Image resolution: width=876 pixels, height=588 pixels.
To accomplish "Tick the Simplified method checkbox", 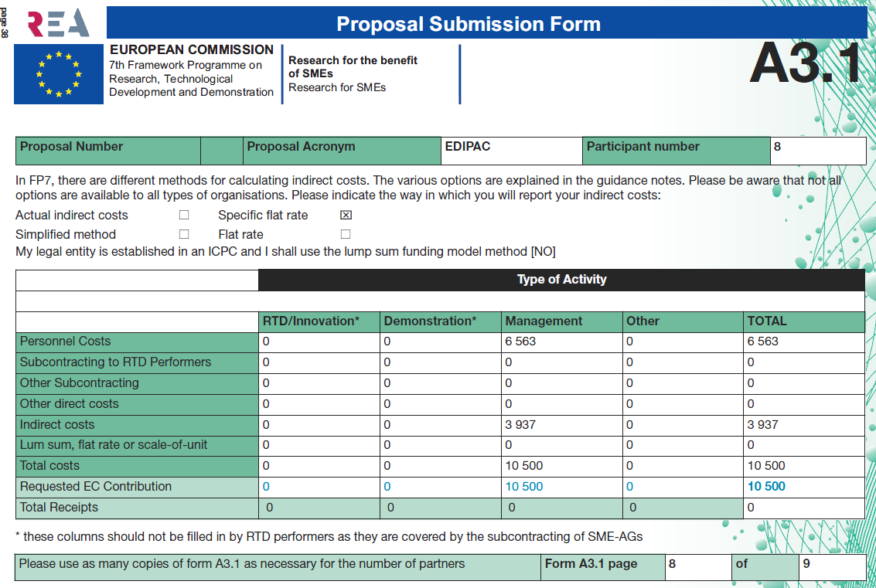I will 184,234.
